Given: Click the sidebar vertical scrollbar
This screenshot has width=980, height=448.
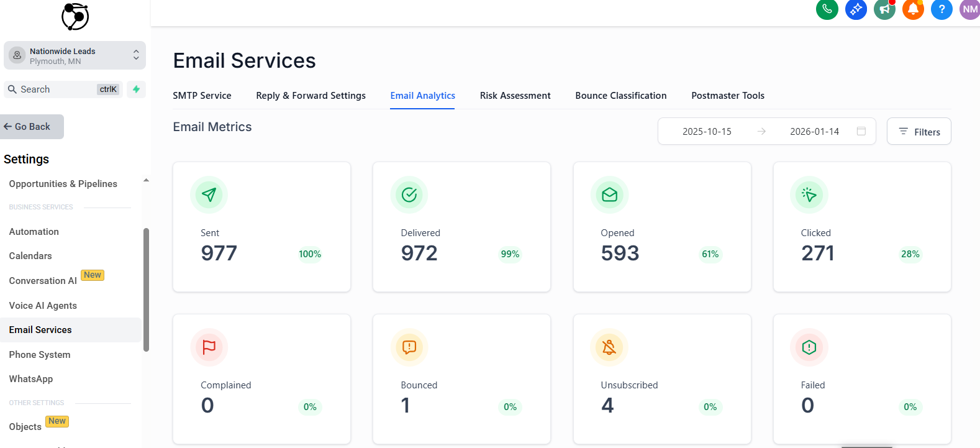Looking at the screenshot, I should click(x=146, y=289).
